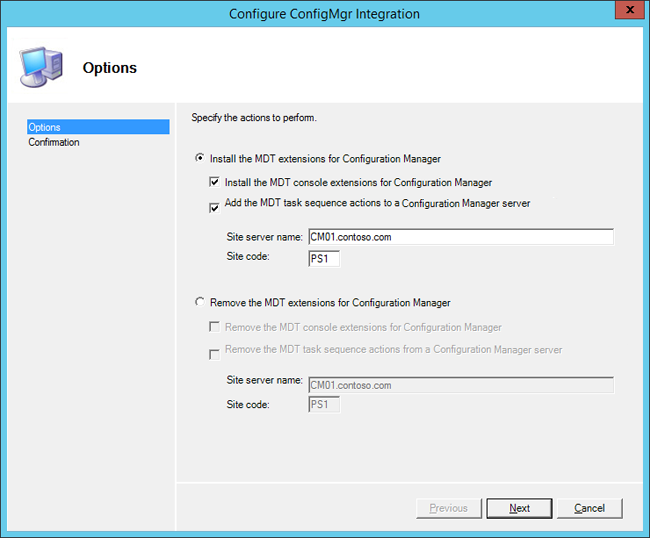Click Remove MDT task sequence actions checkbox
Viewport: 650px width, 538px height.
click(x=214, y=353)
